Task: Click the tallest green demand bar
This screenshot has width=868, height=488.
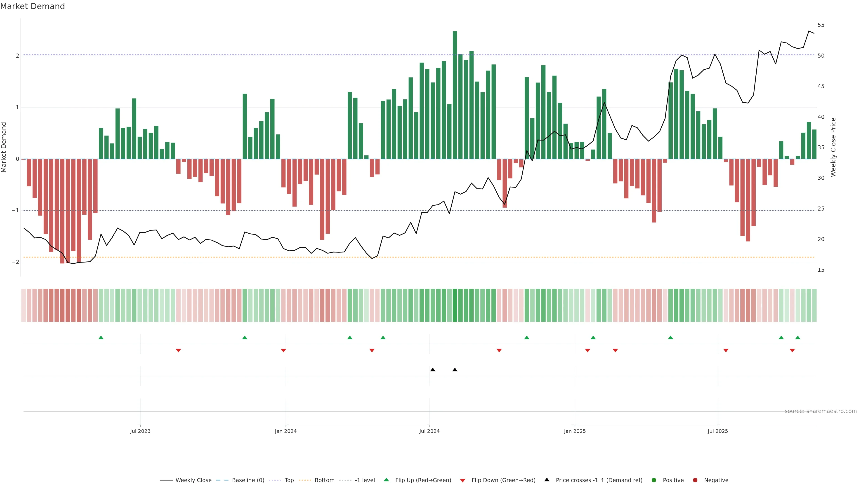Action: tap(455, 94)
